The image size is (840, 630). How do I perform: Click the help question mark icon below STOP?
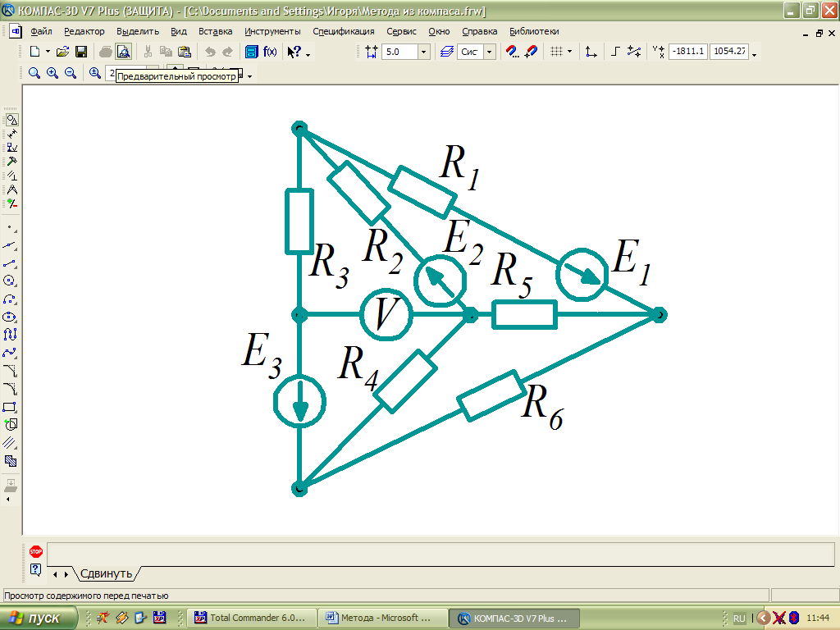point(36,569)
